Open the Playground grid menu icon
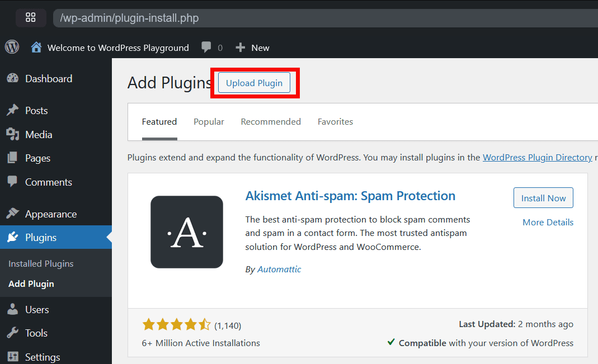Viewport: 598px width, 364px height. point(31,18)
